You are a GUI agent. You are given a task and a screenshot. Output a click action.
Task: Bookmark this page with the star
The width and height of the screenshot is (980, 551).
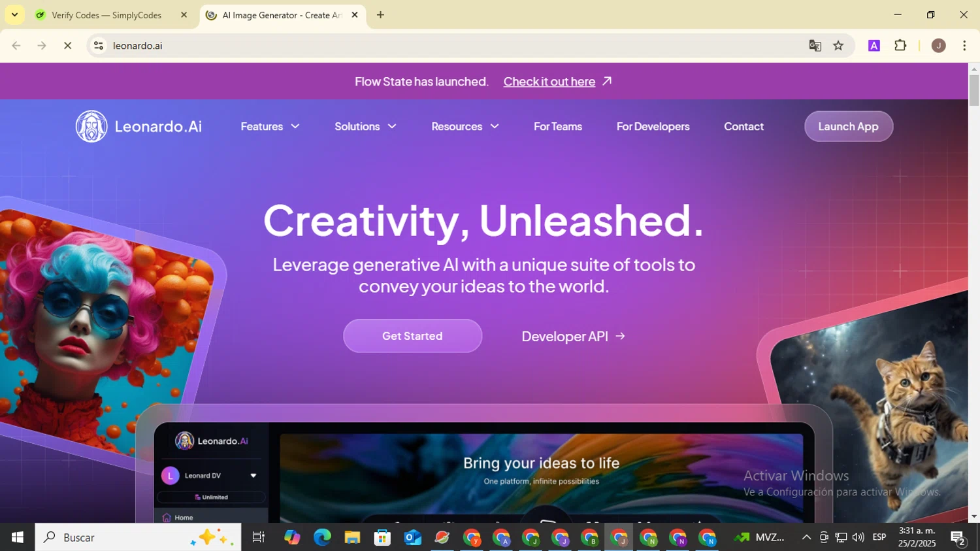pyautogui.click(x=838, y=46)
